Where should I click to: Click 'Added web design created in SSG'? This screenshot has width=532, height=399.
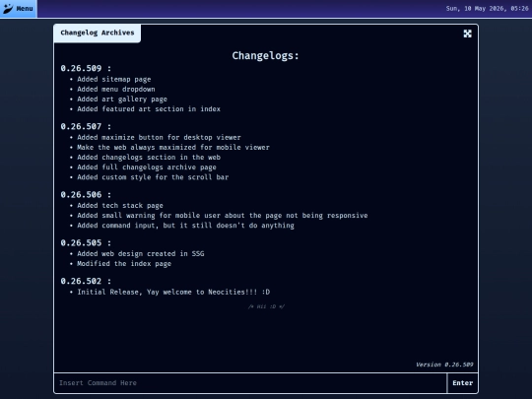pos(141,254)
